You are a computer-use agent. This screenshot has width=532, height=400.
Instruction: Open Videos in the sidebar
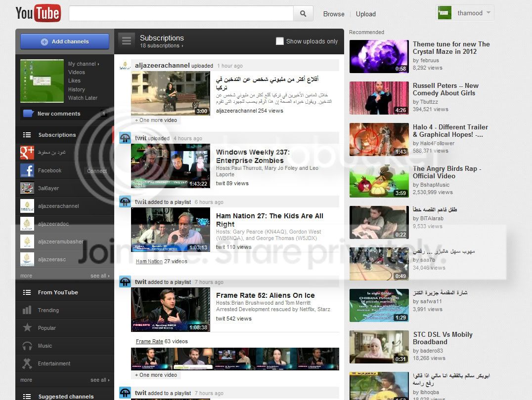[76, 72]
